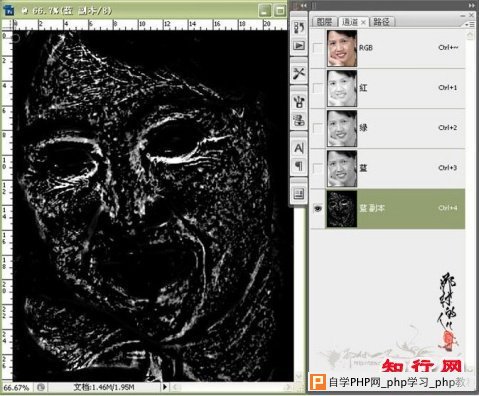Screen dimensions: 479x396
Task: Open the Channels panel flyout menu
Action: pos(470,24)
